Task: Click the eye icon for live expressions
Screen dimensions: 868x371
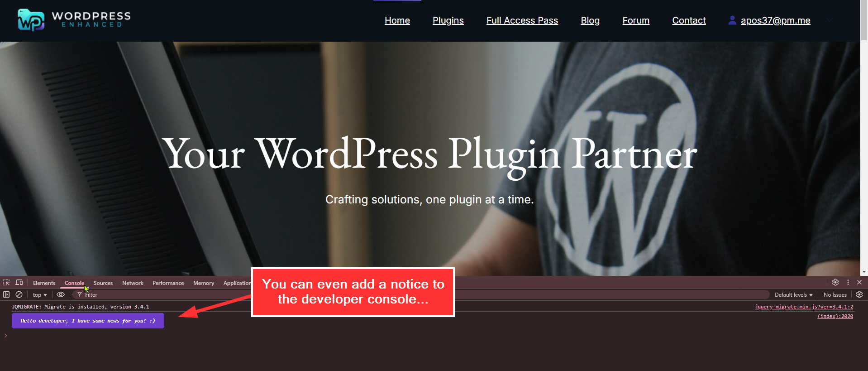Action: coord(61,294)
